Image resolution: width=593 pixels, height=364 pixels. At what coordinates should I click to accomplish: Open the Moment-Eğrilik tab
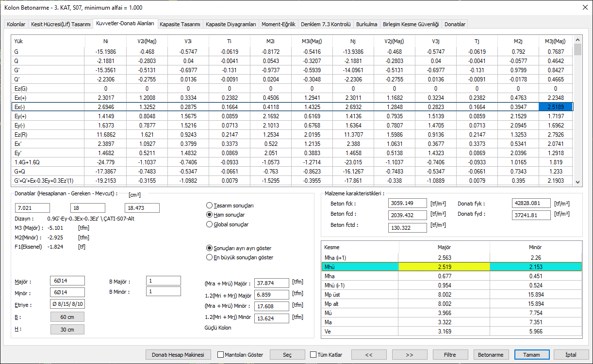click(278, 24)
